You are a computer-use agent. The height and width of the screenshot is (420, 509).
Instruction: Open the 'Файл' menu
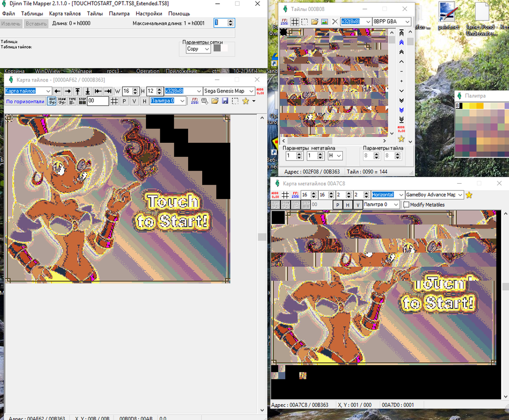point(8,14)
